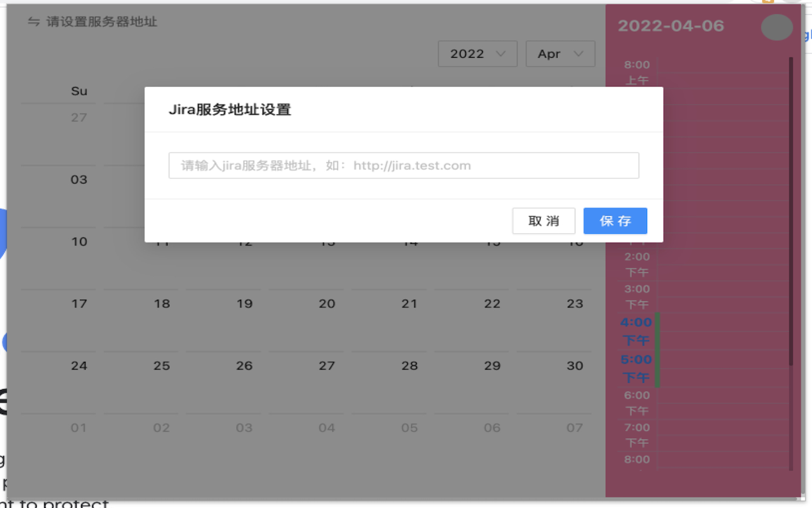This screenshot has width=812, height=508.
Task: Open the 请设置服务器地址 link
Action: pyautogui.click(x=101, y=22)
